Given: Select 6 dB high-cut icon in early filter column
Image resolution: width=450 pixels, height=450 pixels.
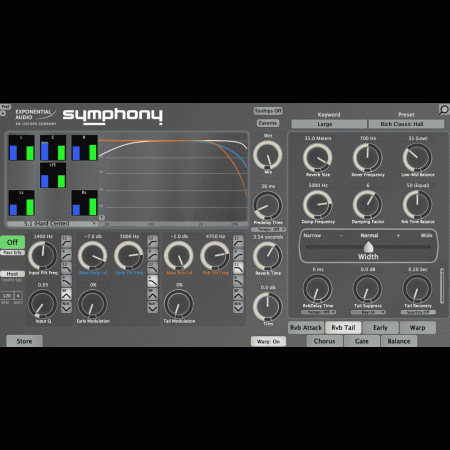Looking at the screenshot, I should point(153,281).
